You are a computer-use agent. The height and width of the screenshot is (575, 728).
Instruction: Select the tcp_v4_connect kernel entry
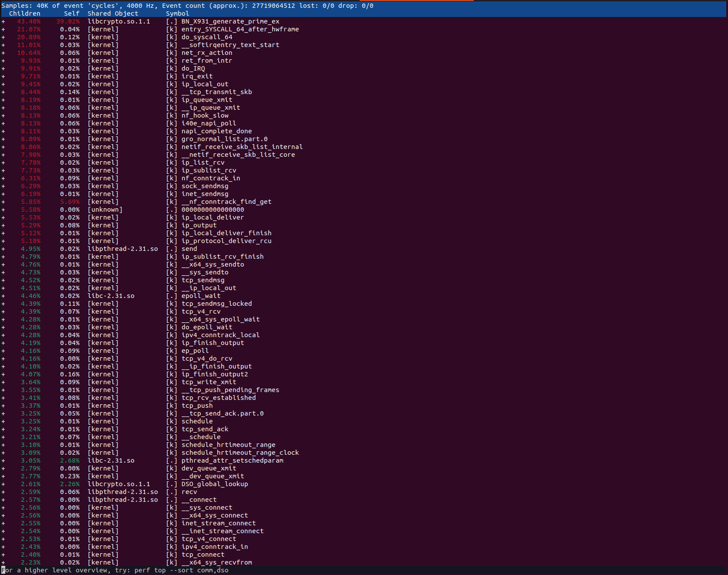point(209,538)
